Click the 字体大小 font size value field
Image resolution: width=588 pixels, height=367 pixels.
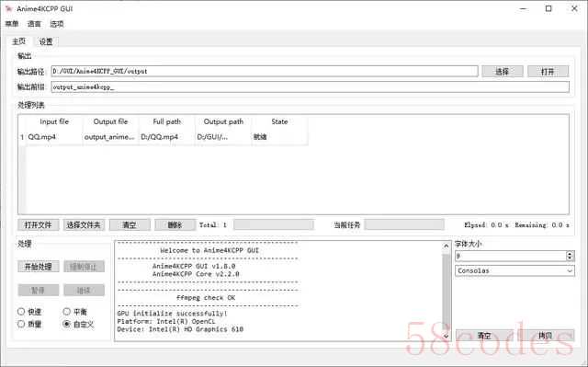click(511, 256)
